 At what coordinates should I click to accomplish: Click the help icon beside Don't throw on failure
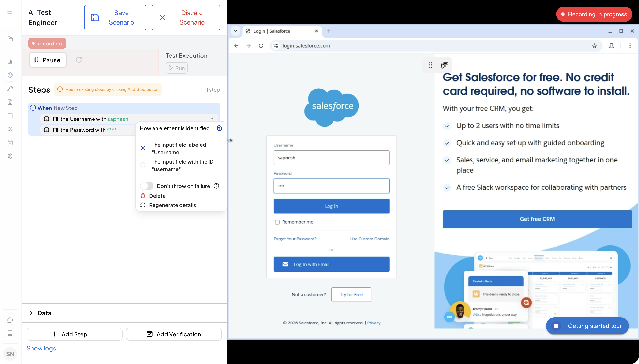pyautogui.click(x=217, y=186)
